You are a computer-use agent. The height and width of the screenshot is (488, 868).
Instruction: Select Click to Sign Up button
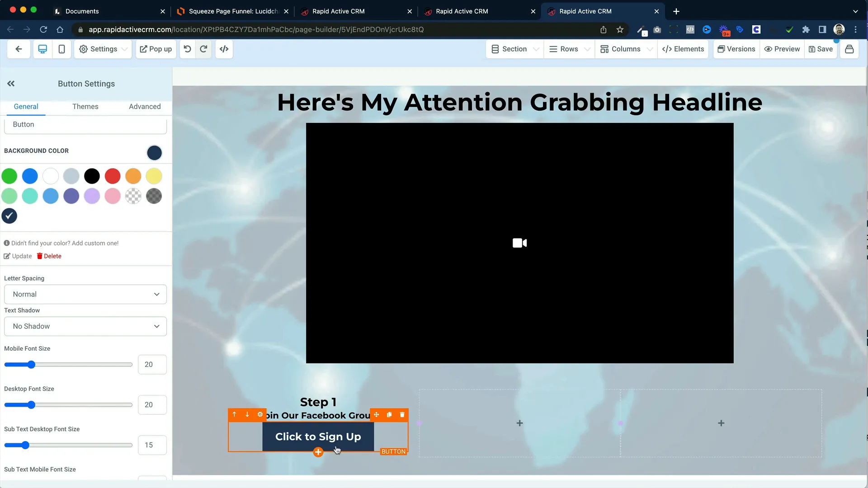coord(318,437)
